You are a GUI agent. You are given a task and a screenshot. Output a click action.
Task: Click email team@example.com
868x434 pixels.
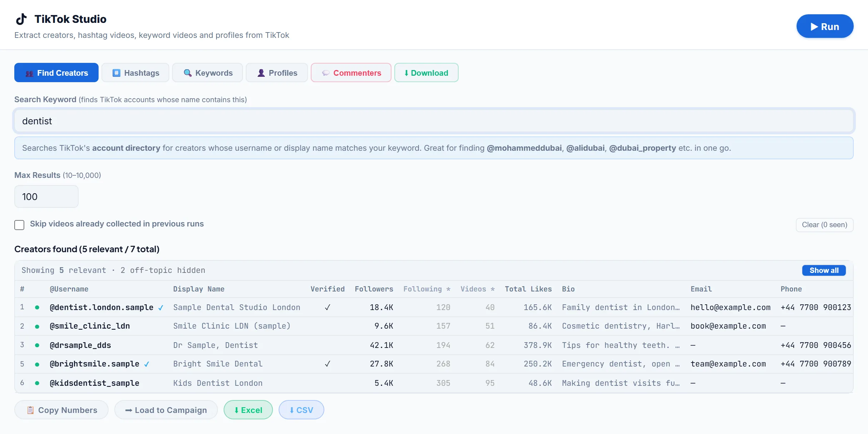pyautogui.click(x=728, y=364)
